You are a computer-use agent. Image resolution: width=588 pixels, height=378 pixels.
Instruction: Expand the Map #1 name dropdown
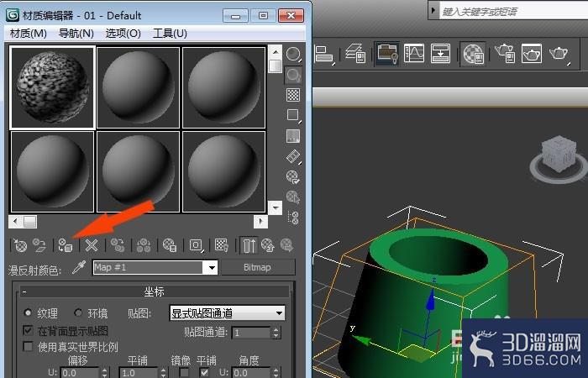(x=212, y=268)
